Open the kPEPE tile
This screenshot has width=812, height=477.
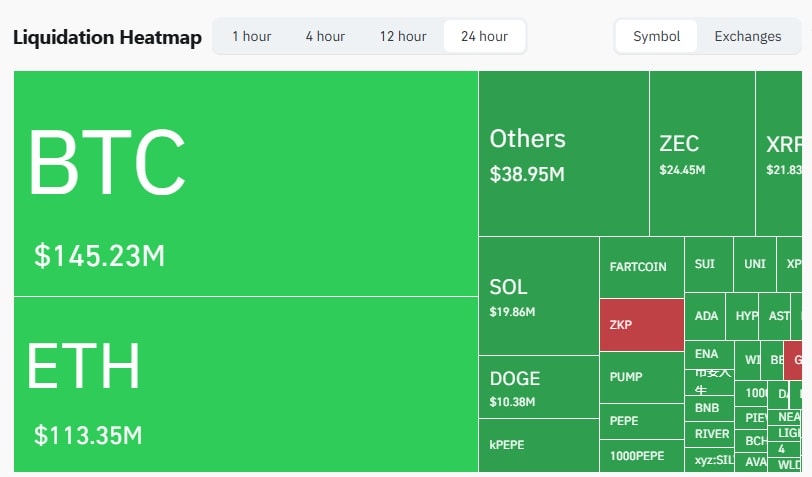click(x=538, y=445)
